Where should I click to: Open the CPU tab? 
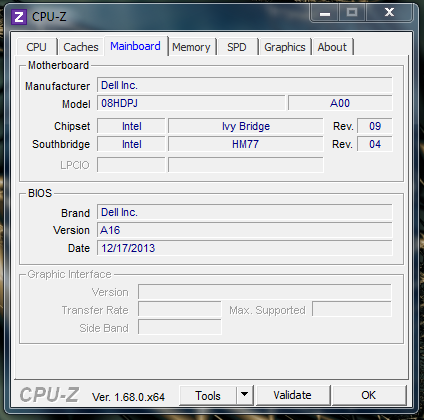[x=36, y=47]
